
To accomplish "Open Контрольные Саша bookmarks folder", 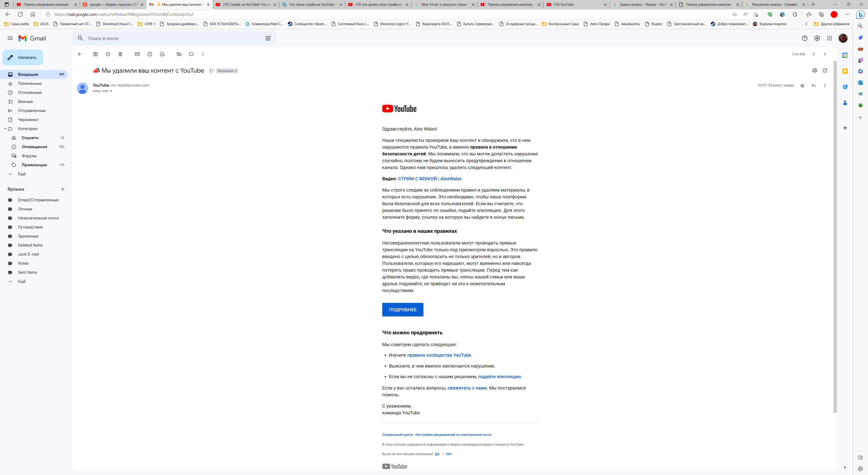I will pos(560,24).
